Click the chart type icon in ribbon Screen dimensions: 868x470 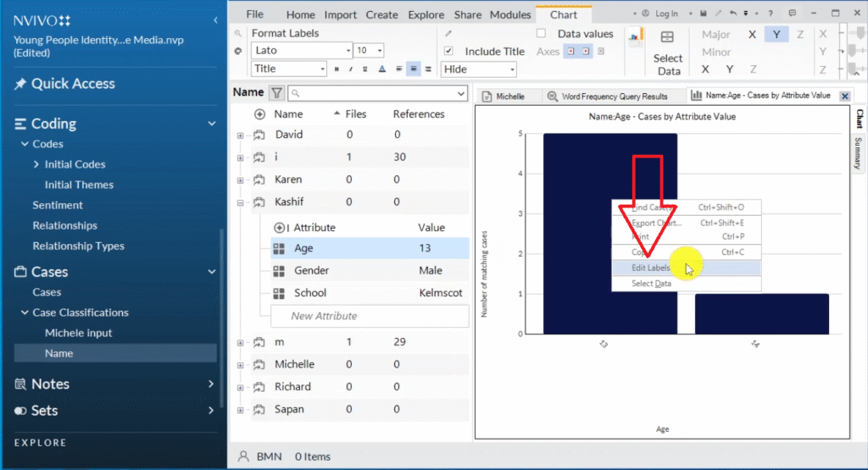coord(633,36)
